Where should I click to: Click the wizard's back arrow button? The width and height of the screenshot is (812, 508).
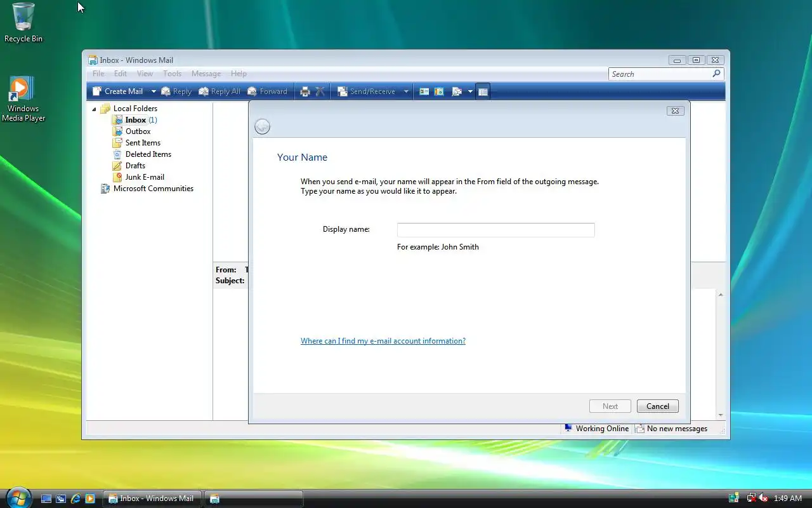coord(262,126)
